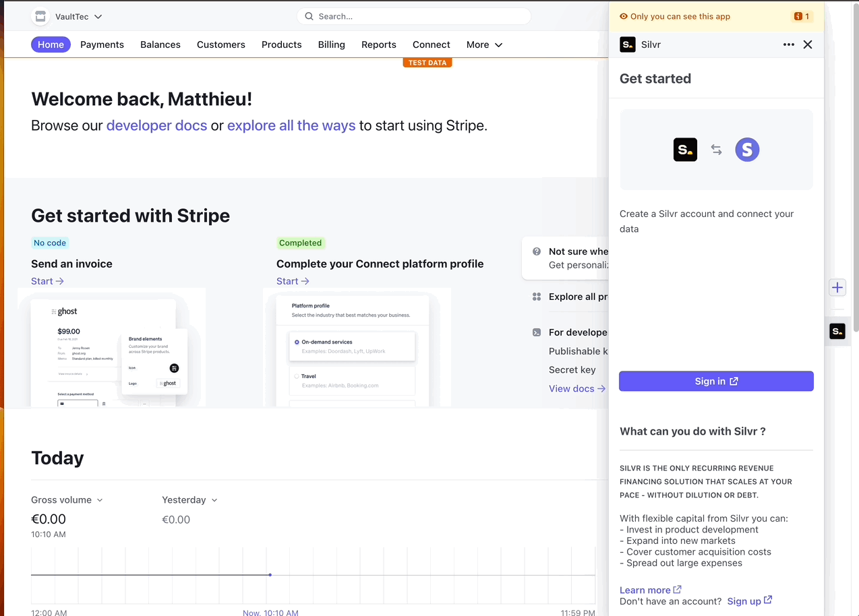
Task: Open the Gross volume metric dropdown
Action: (67, 499)
